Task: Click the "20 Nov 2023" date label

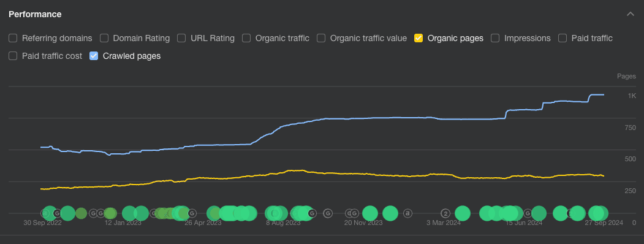Action: 363,223
